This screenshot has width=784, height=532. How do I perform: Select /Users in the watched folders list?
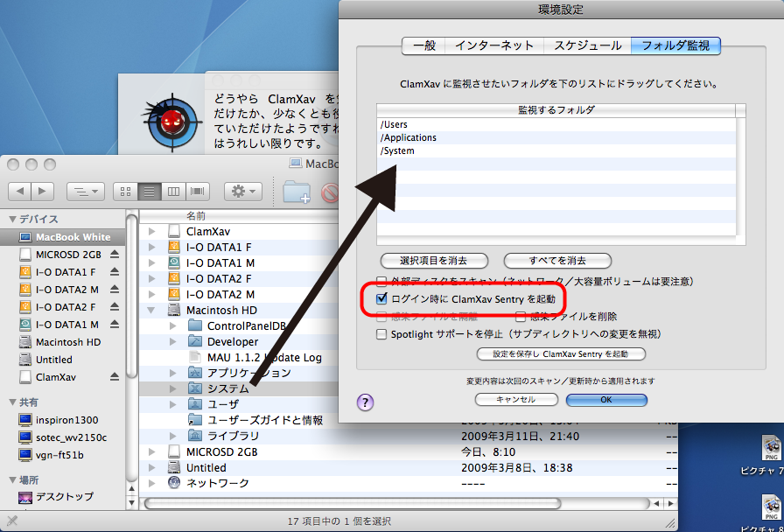point(556,124)
